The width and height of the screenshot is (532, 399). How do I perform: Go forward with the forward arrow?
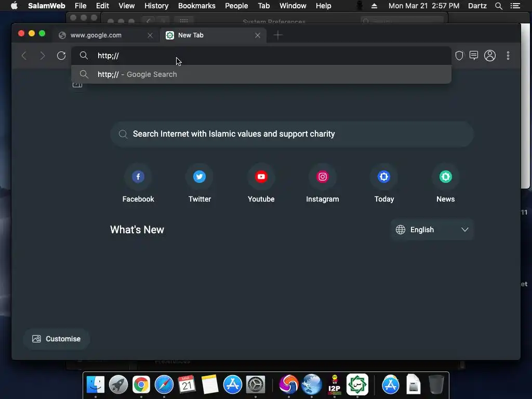tap(43, 56)
